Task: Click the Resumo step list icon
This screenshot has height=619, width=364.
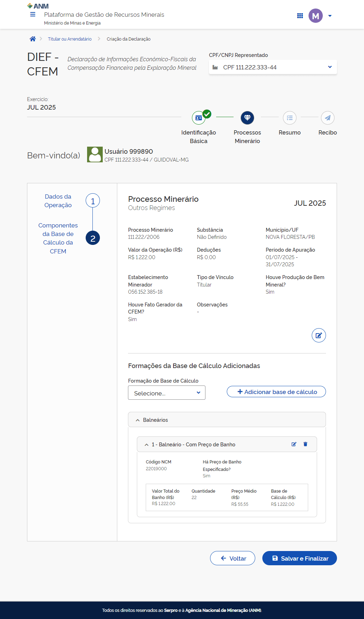Action: click(290, 118)
